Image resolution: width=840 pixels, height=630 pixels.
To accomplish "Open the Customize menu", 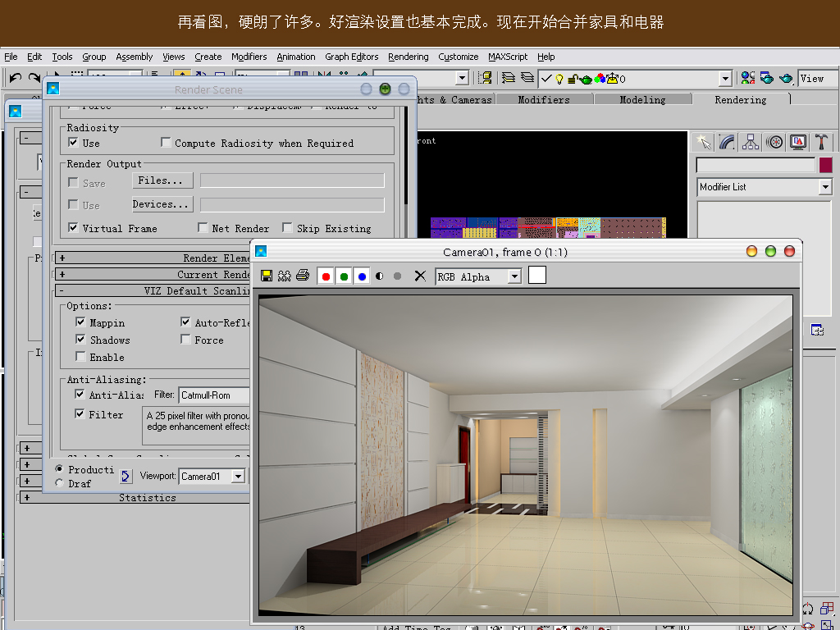I will coord(458,57).
